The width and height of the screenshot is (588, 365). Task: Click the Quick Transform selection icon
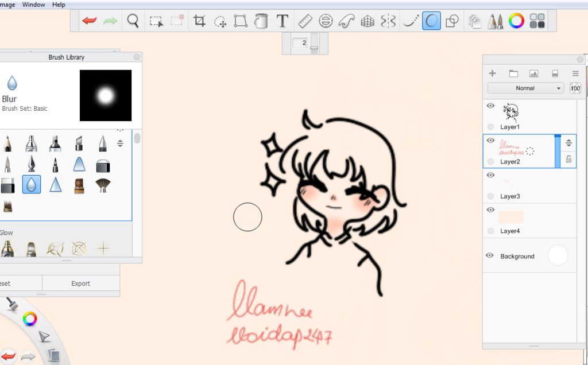177,20
